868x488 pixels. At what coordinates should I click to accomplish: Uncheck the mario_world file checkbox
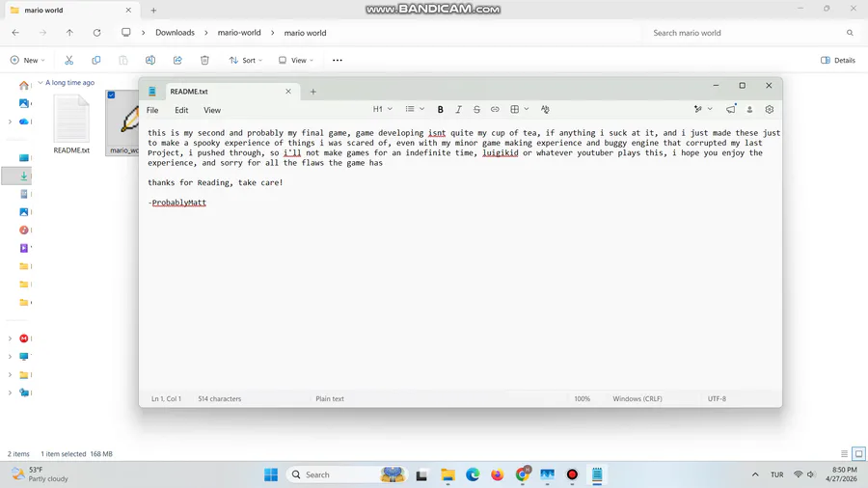111,95
